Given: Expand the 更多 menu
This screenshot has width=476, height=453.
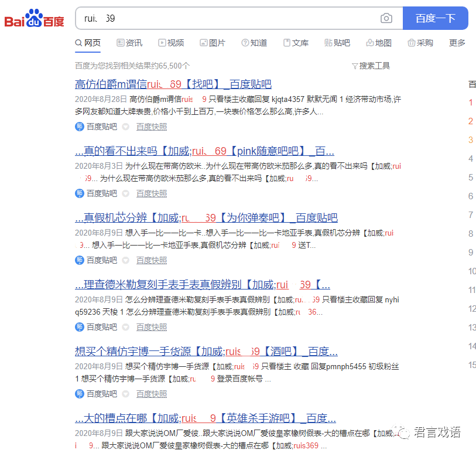Looking at the screenshot, I should point(457,43).
